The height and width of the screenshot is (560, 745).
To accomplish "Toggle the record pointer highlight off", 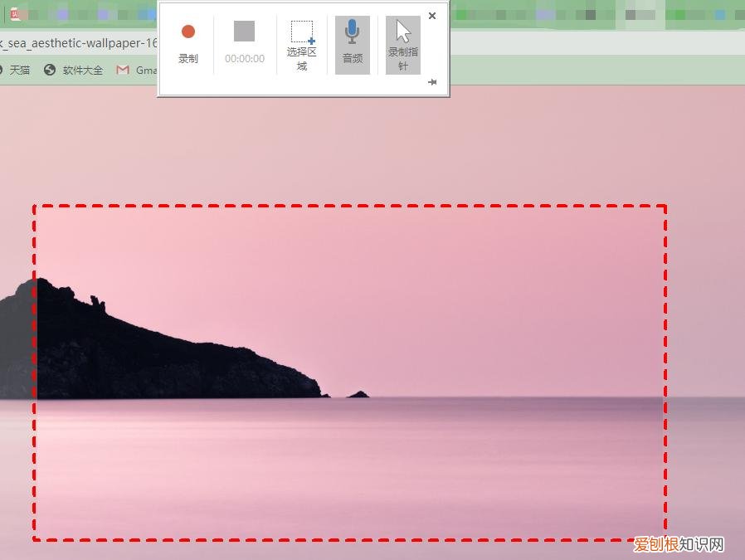I will pyautogui.click(x=402, y=43).
